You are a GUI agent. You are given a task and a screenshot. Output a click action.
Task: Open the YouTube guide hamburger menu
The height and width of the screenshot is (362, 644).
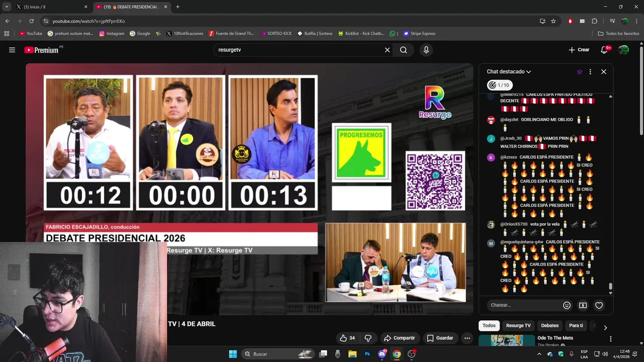click(12, 50)
